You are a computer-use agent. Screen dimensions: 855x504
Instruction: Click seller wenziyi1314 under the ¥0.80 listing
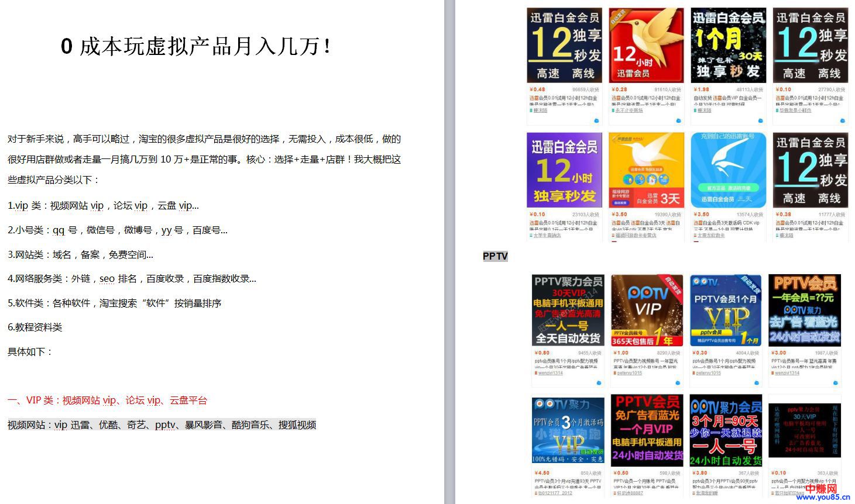(x=550, y=373)
